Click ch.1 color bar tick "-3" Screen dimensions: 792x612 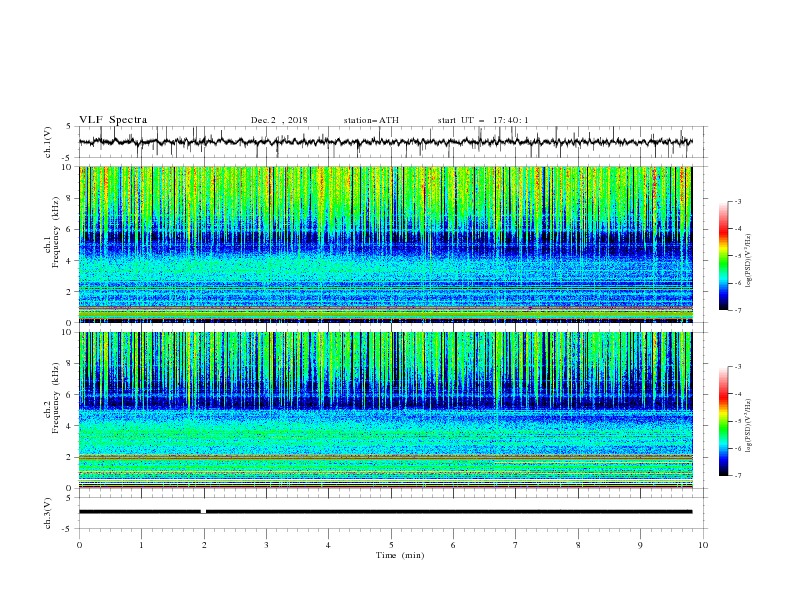(738, 202)
